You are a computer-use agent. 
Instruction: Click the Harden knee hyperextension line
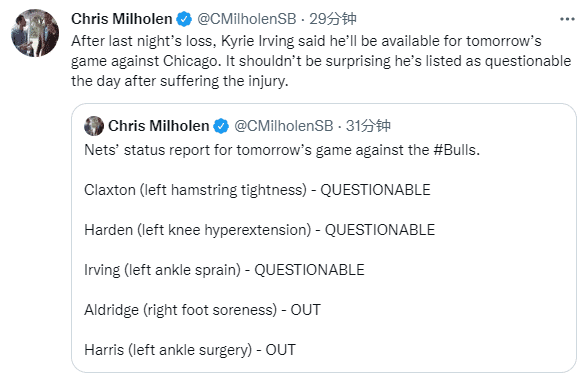coord(260,230)
